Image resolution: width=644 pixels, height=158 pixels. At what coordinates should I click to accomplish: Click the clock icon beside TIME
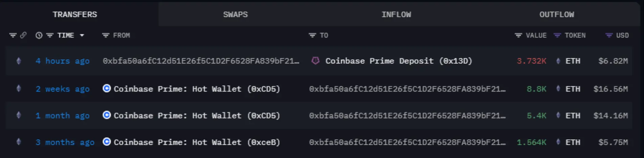coord(39,35)
